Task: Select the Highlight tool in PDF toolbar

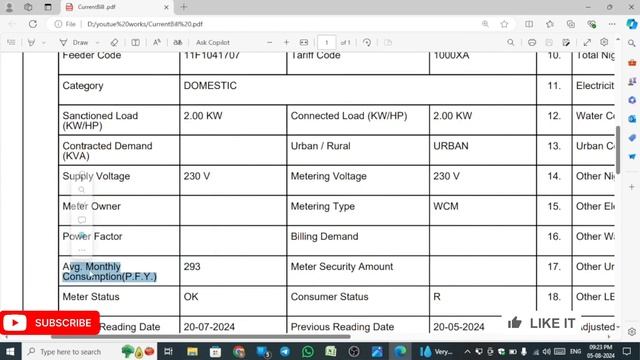Action: (x=31, y=42)
